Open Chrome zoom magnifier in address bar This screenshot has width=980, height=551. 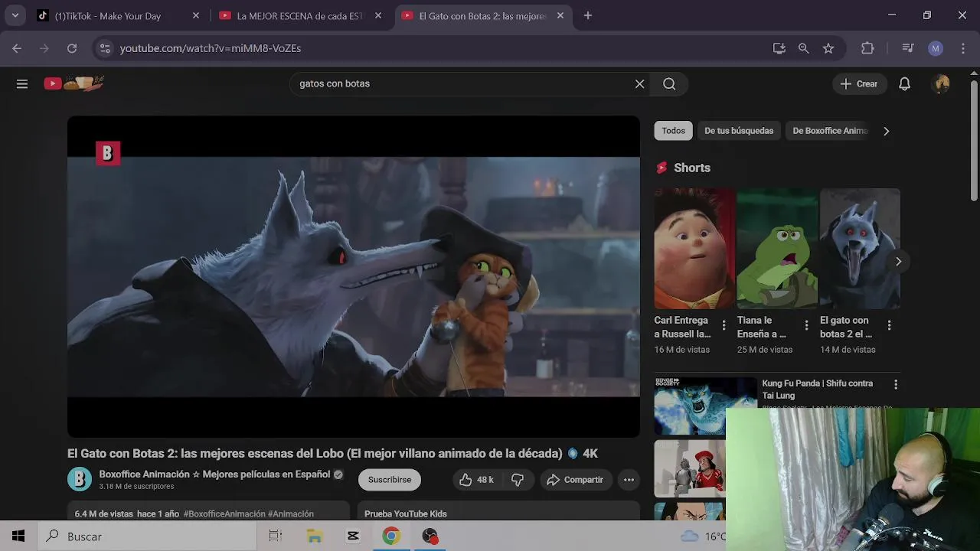tap(803, 48)
